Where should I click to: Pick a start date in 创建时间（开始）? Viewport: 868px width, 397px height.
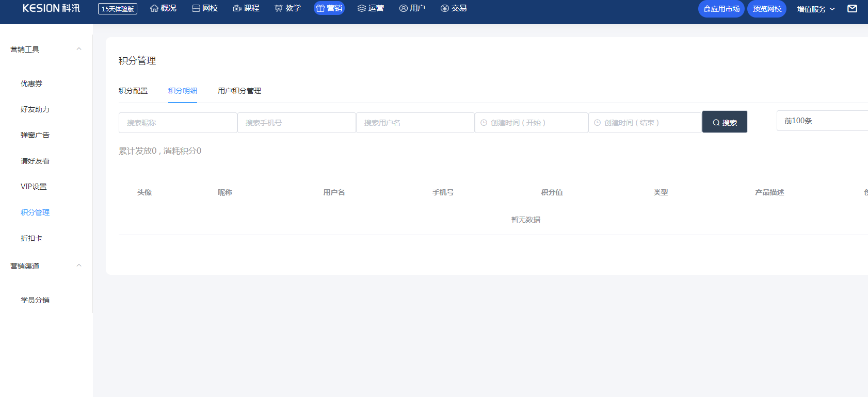[532, 123]
